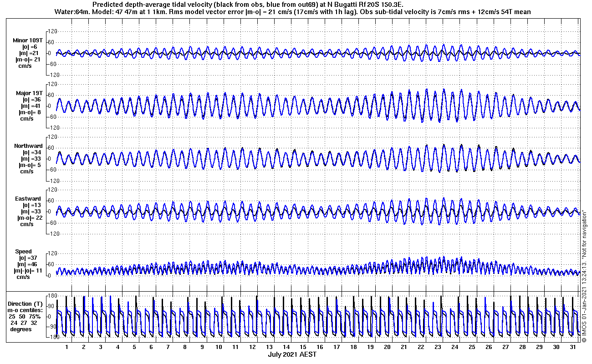Click day '5' on the date axis
This screenshot has height=364, width=592.
pos(134,347)
